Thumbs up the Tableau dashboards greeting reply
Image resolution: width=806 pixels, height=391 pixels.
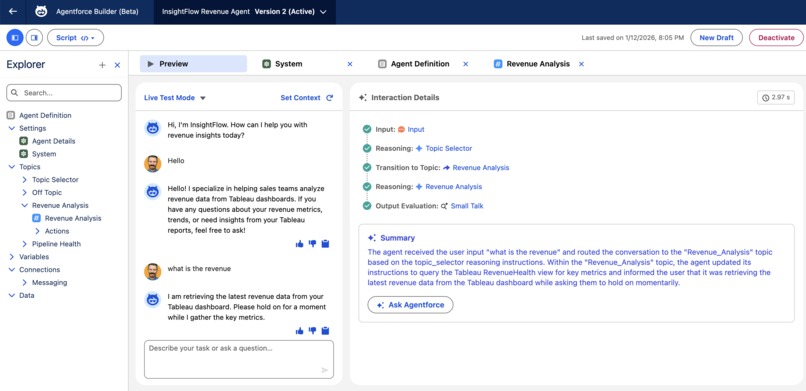pyautogui.click(x=300, y=244)
